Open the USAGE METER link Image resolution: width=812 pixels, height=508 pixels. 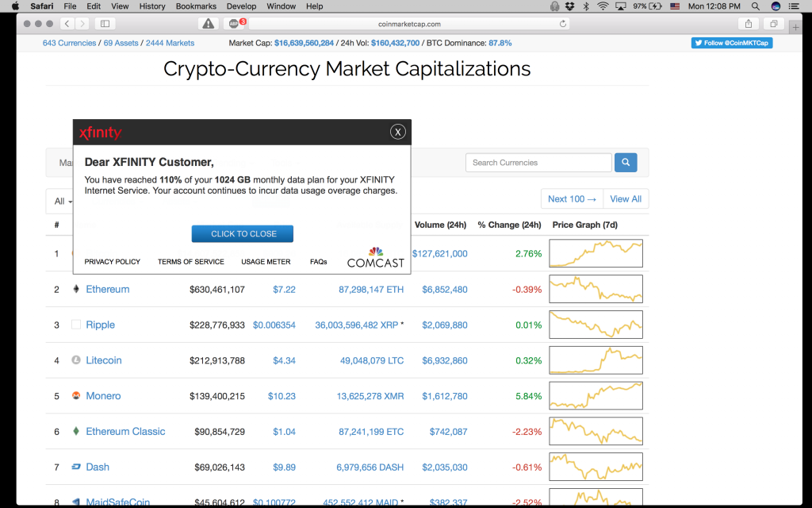[266, 262]
